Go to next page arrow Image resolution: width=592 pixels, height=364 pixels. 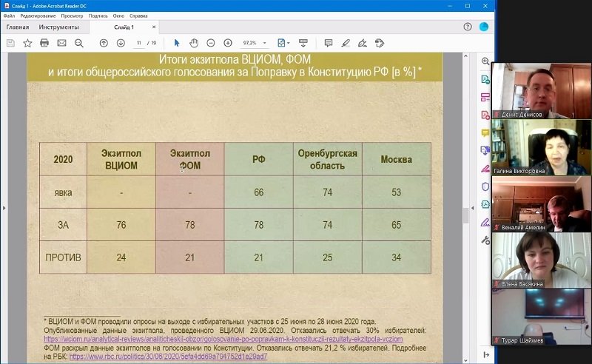click(x=121, y=43)
